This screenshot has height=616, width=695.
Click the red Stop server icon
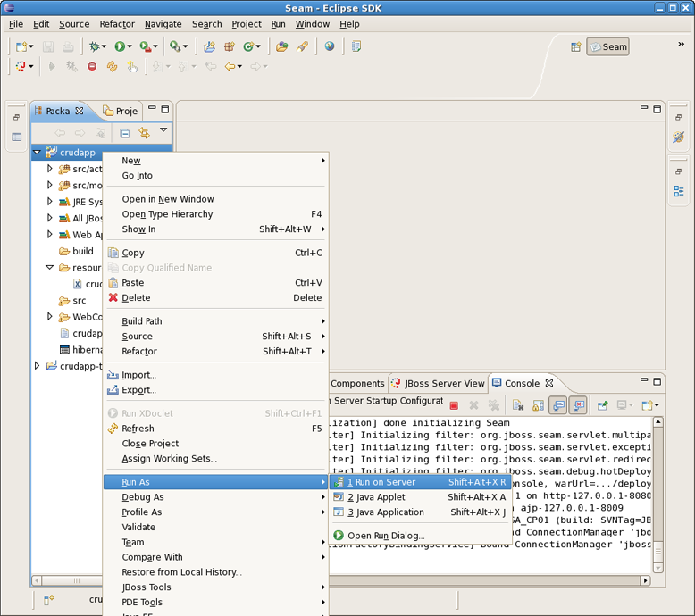92,66
